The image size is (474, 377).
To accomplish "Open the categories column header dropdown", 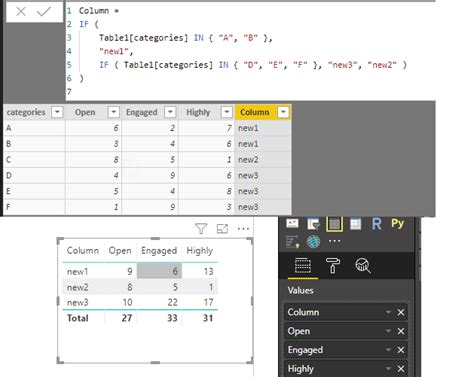I will pyautogui.click(x=57, y=112).
